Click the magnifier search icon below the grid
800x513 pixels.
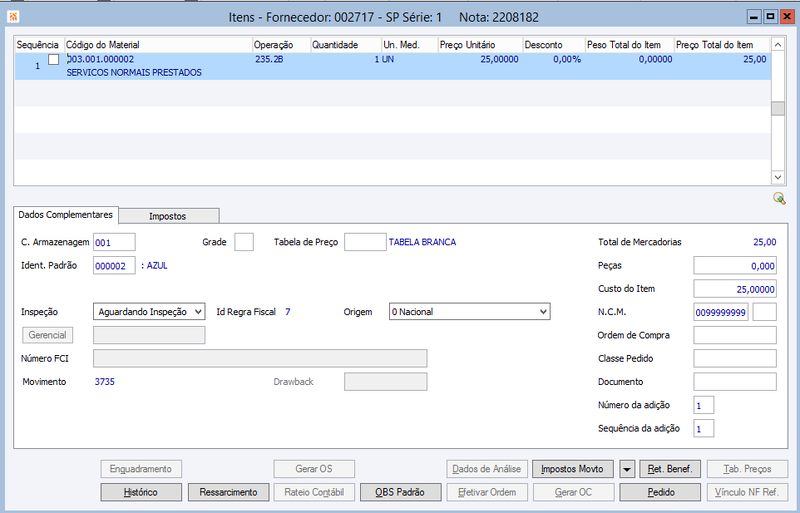click(779, 199)
